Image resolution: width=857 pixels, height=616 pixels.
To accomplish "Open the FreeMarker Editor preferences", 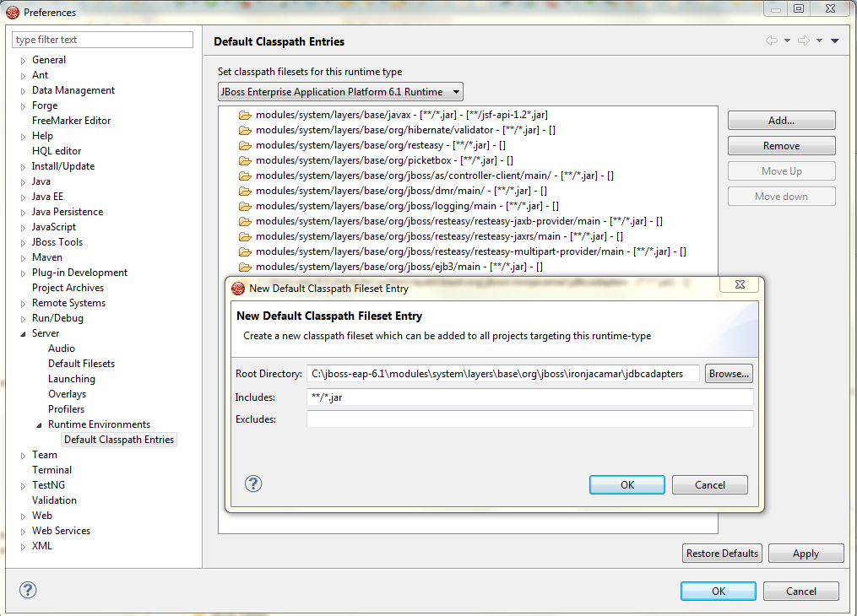I will pyautogui.click(x=71, y=121).
